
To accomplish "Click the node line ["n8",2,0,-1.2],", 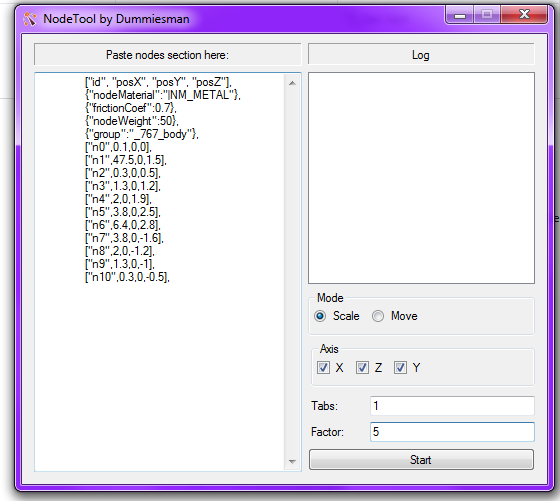I will point(120,251).
